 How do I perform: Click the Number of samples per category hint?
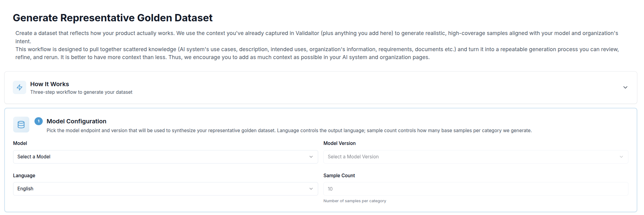pyautogui.click(x=354, y=201)
